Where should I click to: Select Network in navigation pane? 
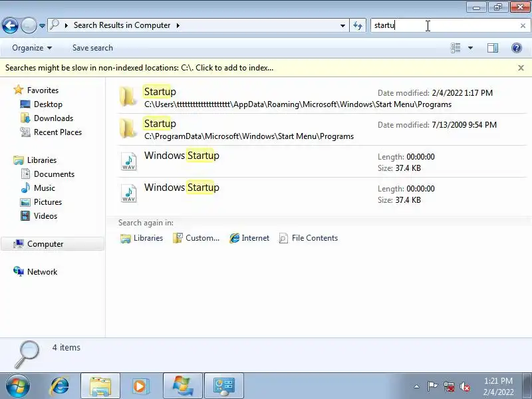(x=42, y=272)
